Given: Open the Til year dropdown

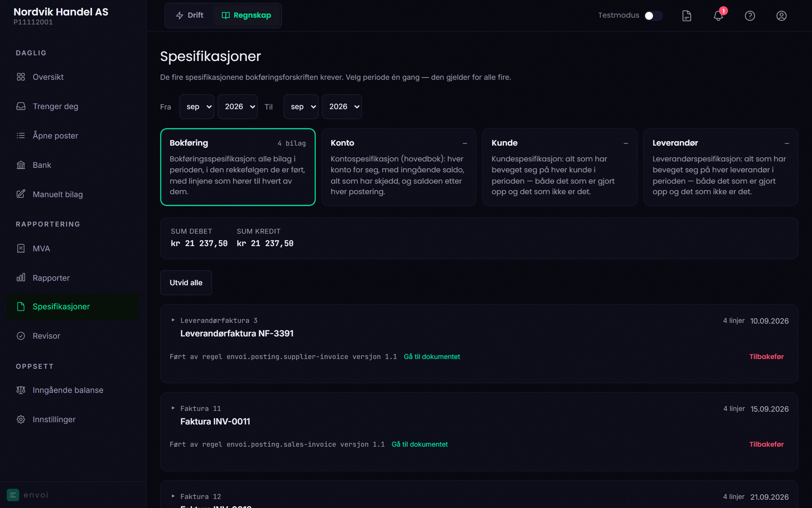Looking at the screenshot, I should pos(342,106).
